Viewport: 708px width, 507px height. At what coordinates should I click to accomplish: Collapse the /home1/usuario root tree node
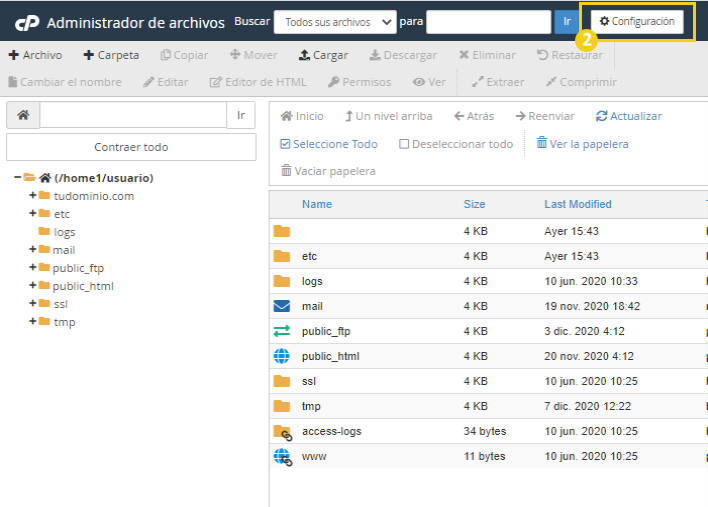click(x=17, y=177)
